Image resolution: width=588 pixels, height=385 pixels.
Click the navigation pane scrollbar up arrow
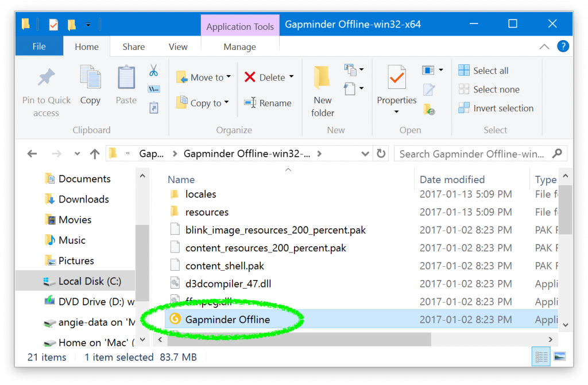tap(142, 176)
